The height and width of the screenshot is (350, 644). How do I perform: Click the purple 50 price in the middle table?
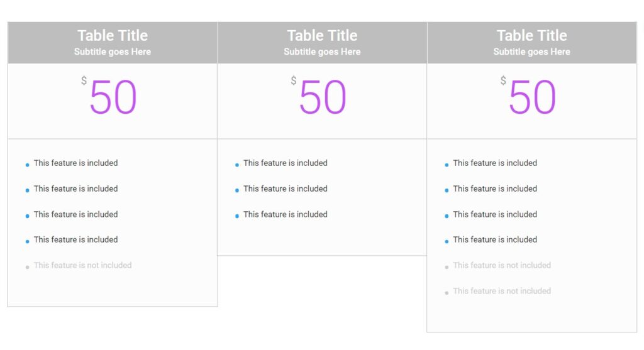click(x=323, y=98)
